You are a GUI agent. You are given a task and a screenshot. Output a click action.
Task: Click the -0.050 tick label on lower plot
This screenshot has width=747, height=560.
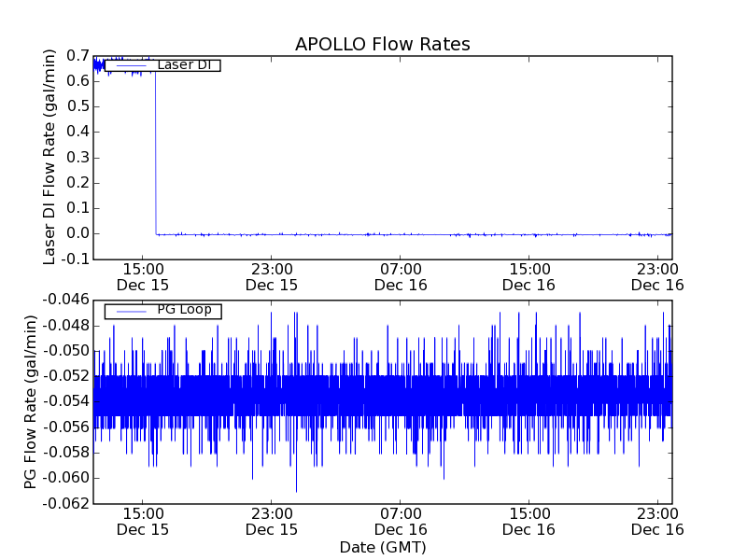point(66,351)
